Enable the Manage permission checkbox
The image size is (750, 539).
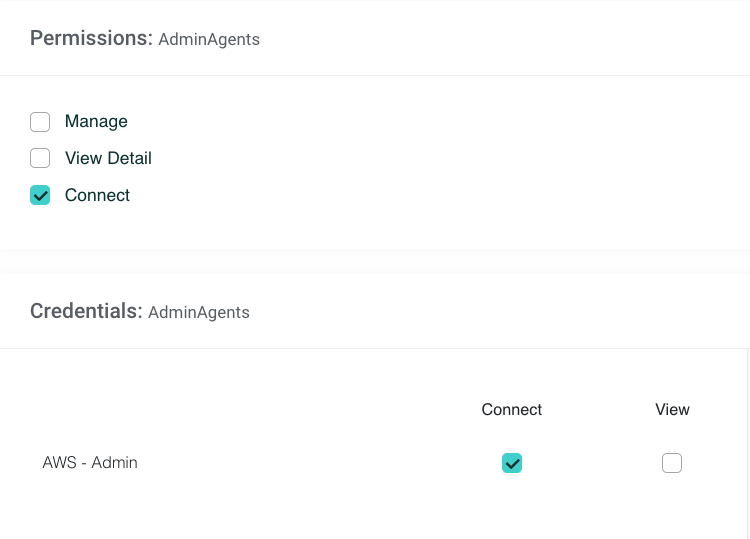pos(40,122)
